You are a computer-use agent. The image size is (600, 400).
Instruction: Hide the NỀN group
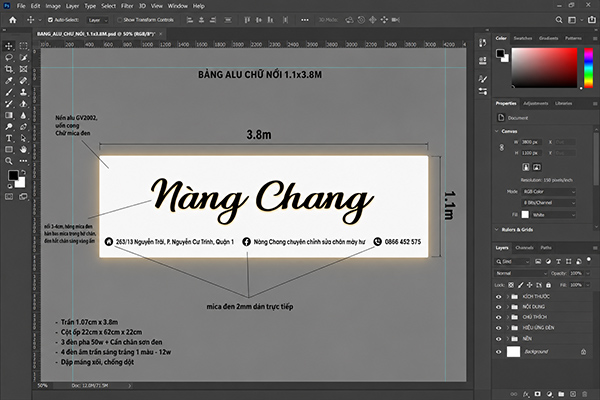tap(498, 339)
